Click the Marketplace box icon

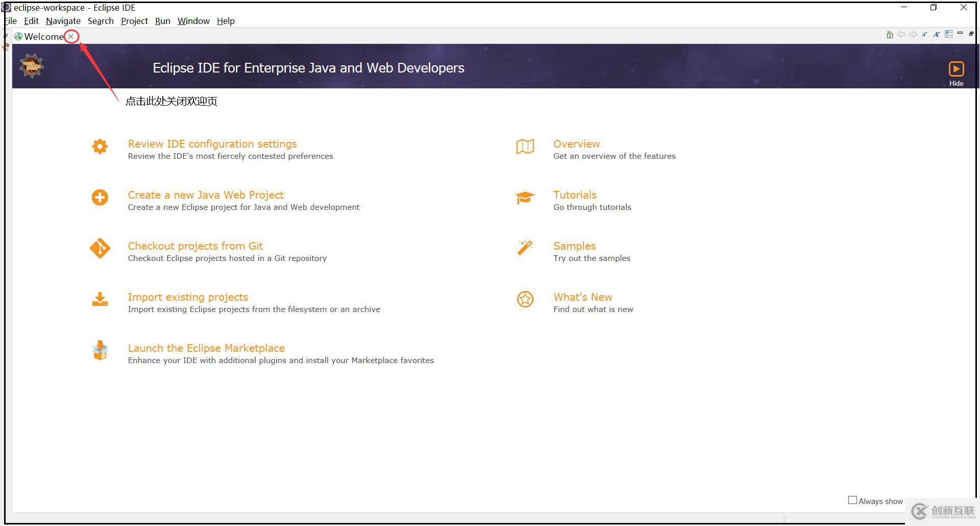tap(100, 351)
